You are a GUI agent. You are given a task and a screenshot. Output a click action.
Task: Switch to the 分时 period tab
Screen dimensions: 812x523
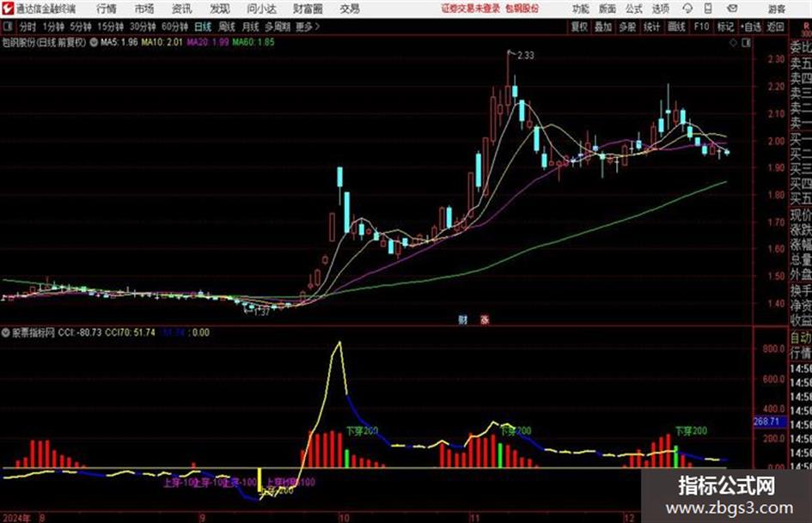point(28,27)
